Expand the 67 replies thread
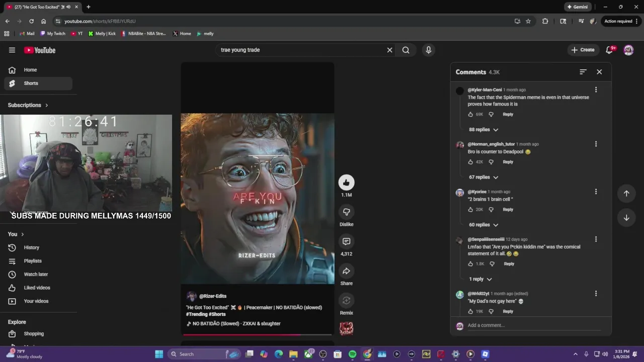 point(483,177)
